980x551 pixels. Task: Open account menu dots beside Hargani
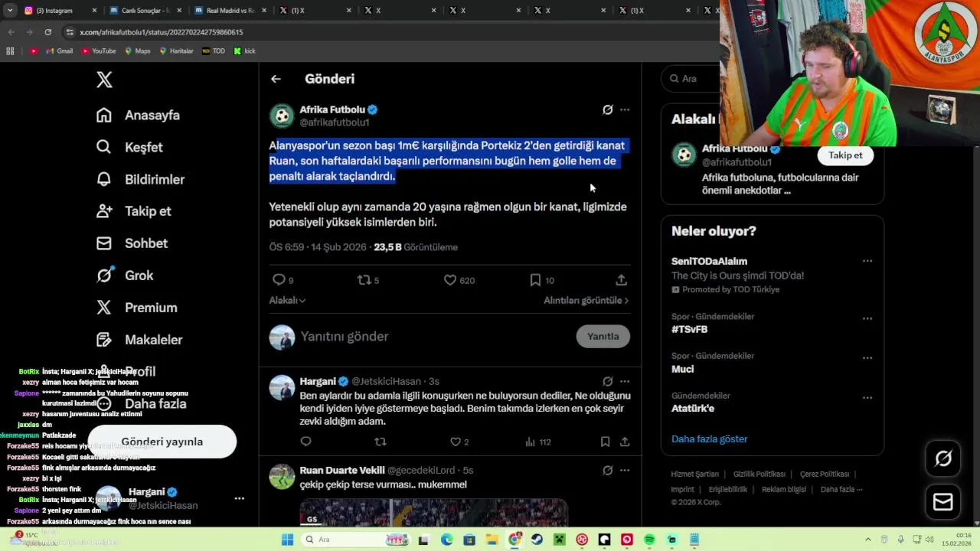(x=240, y=498)
